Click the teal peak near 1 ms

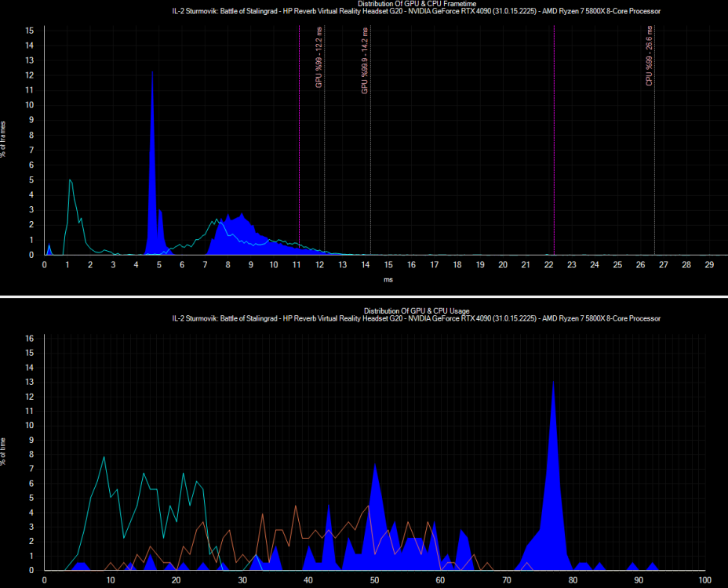coord(71,181)
